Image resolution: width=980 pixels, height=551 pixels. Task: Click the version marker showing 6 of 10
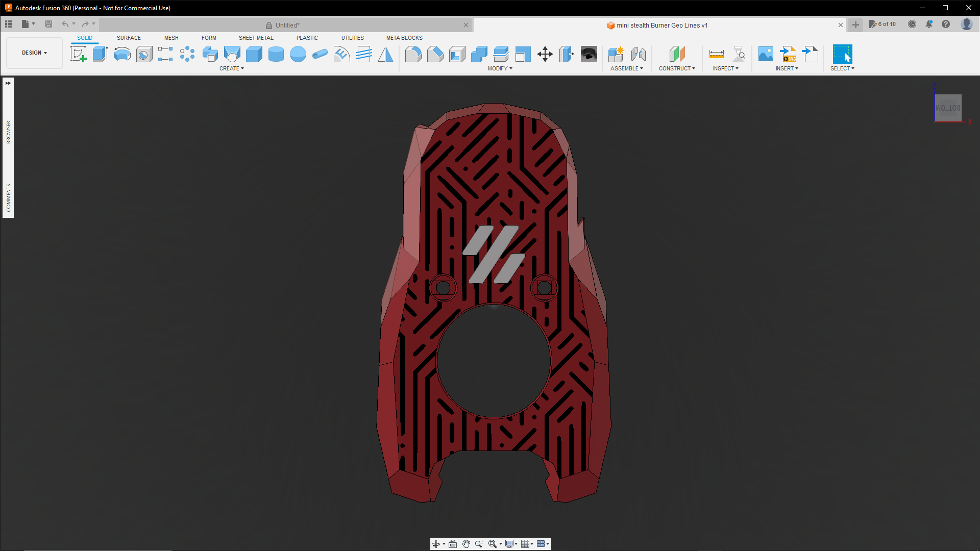pos(883,24)
